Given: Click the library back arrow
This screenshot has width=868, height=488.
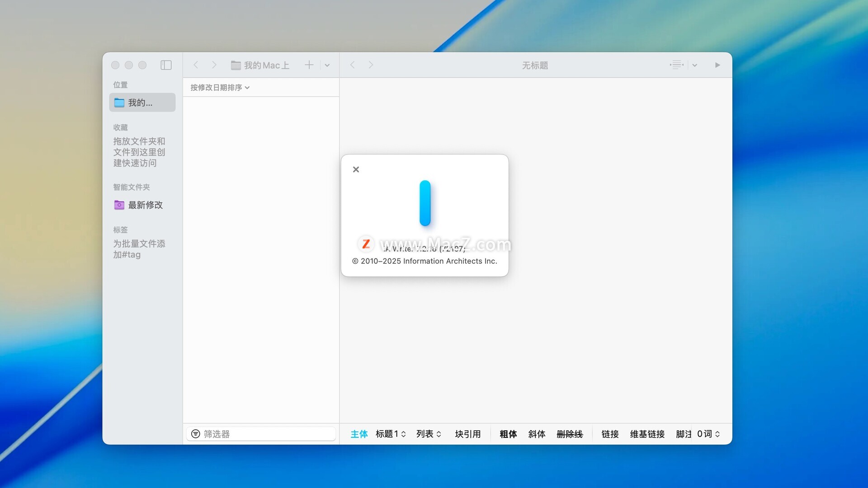Looking at the screenshot, I should [x=196, y=65].
